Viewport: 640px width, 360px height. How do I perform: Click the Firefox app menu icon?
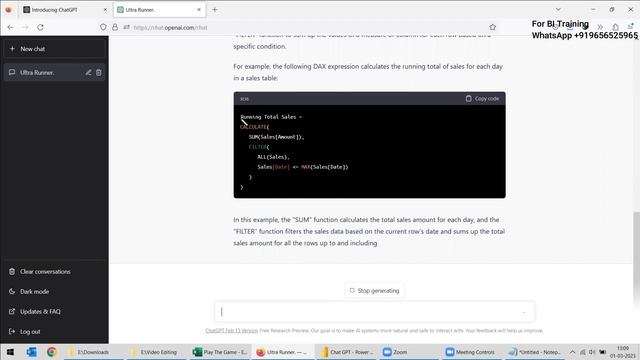click(x=8, y=10)
